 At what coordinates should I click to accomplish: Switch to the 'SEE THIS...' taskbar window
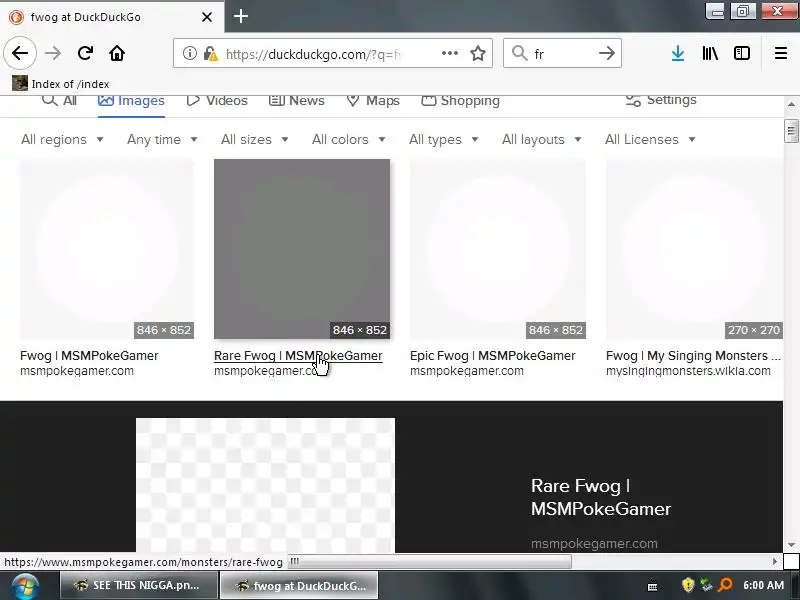[139, 585]
